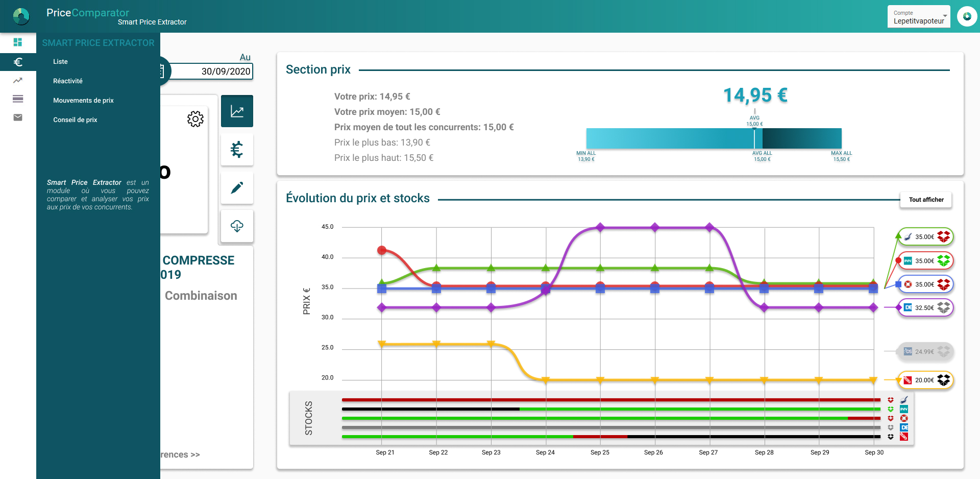Image resolution: width=980 pixels, height=479 pixels.
Task: Open the calendar icon beside the date field
Action: pyautogui.click(x=161, y=71)
